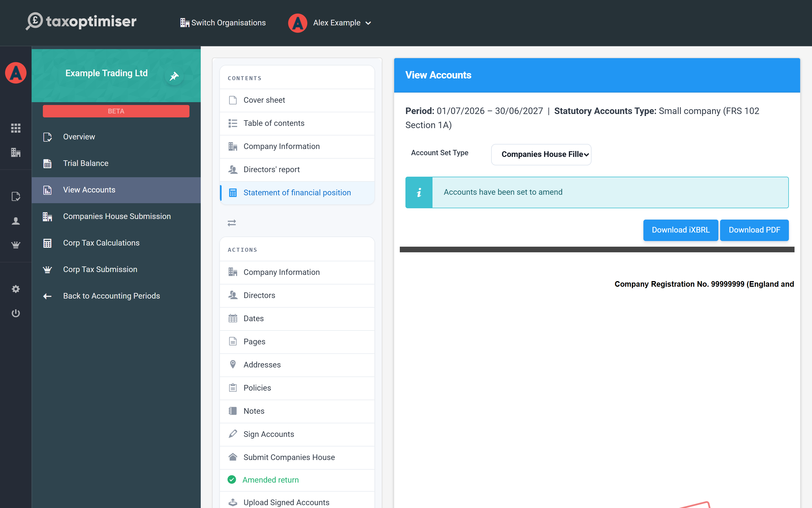Viewport: 812px width, 508px height.
Task: Click Download PDF button
Action: pyautogui.click(x=754, y=230)
